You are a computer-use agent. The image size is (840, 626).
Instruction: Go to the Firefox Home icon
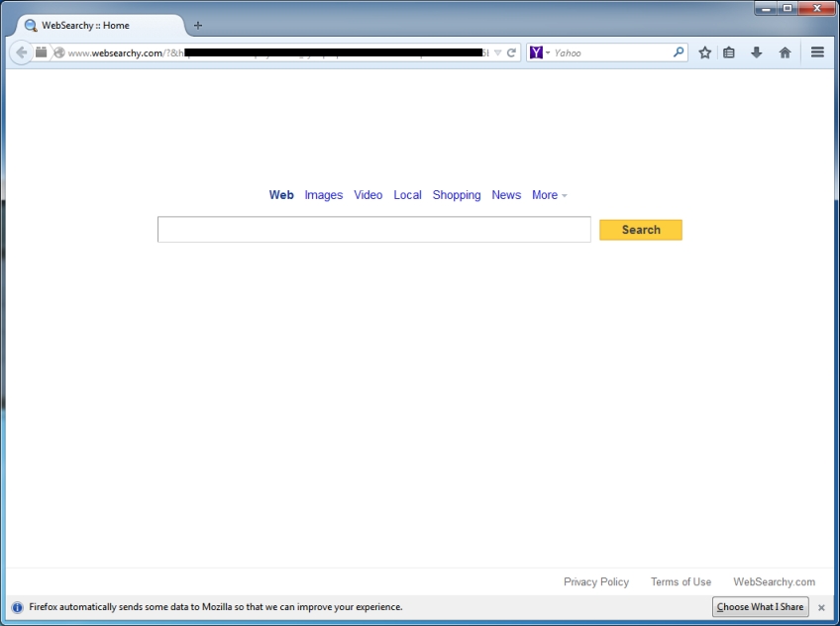[x=785, y=52]
